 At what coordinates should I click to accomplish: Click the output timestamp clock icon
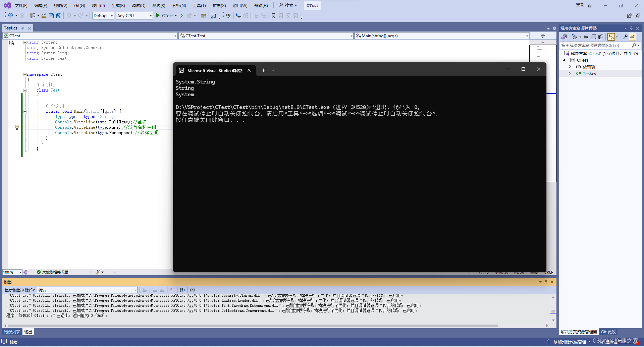pos(193,290)
